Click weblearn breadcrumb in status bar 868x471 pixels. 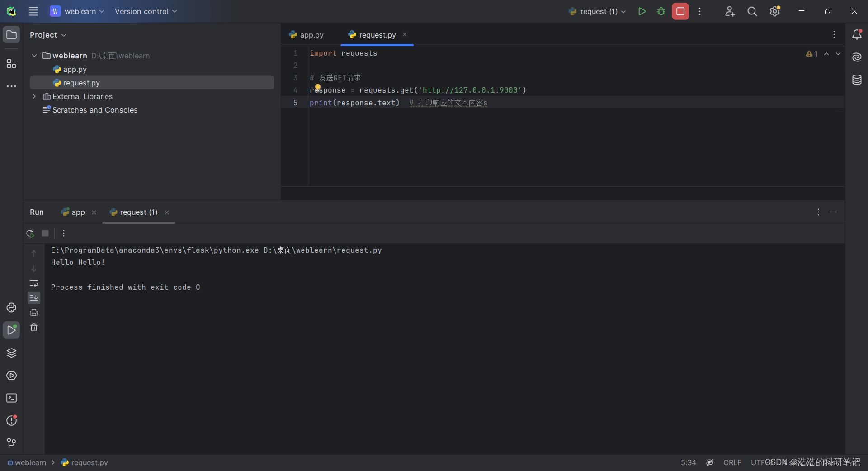tap(27, 462)
